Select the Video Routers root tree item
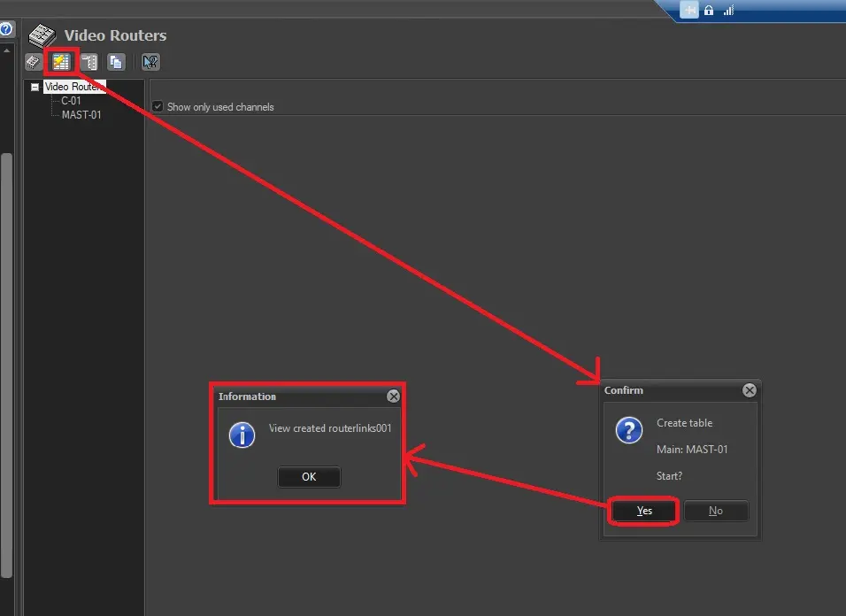 74,87
